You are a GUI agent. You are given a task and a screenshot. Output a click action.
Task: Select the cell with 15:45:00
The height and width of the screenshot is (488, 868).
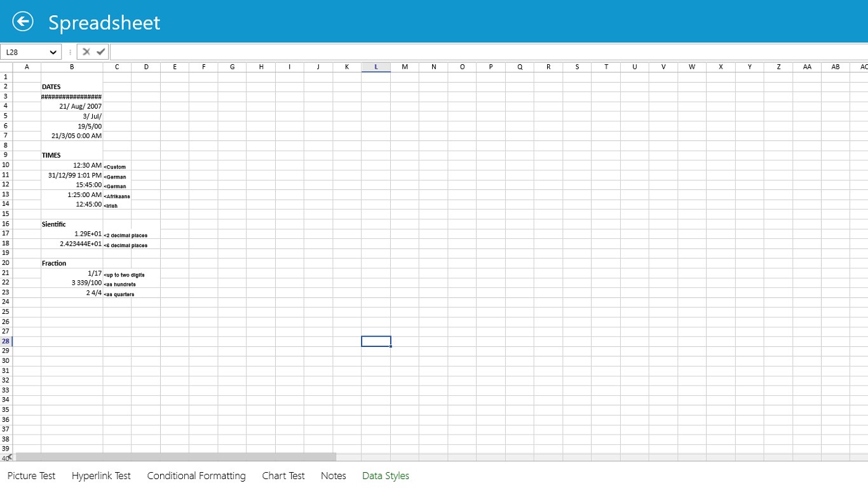pyautogui.click(x=72, y=185)
